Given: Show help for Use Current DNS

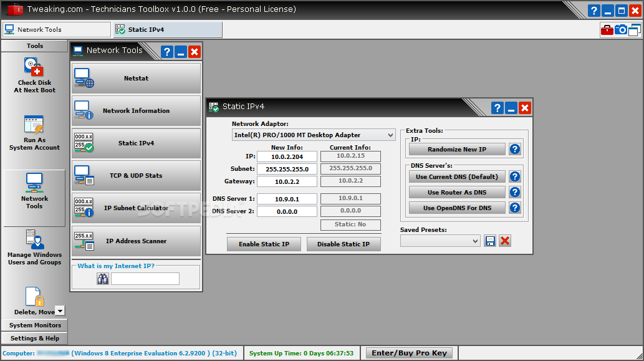Looking at the screenshot, I should 514,176.
